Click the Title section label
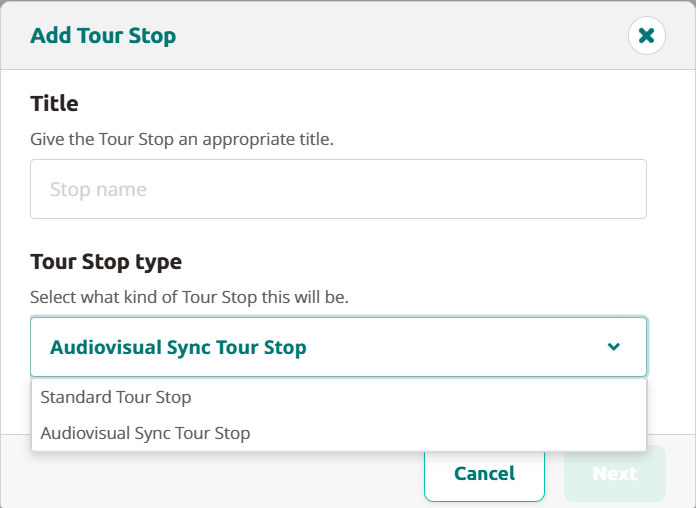The height and width of the screenshot is (508, 696). pyautogui.click(x=54, y=103)
